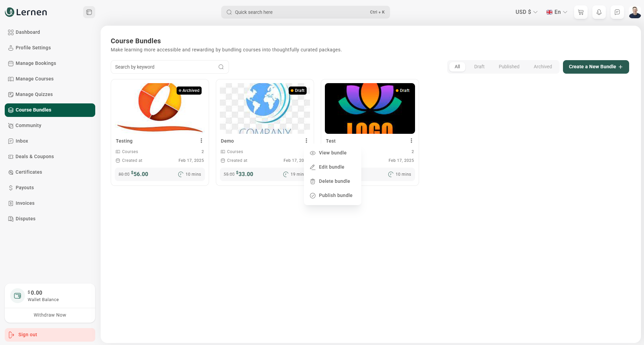644x345 pixels.
Task: Open the USD currency dropdown
Action: pos(525,12)
